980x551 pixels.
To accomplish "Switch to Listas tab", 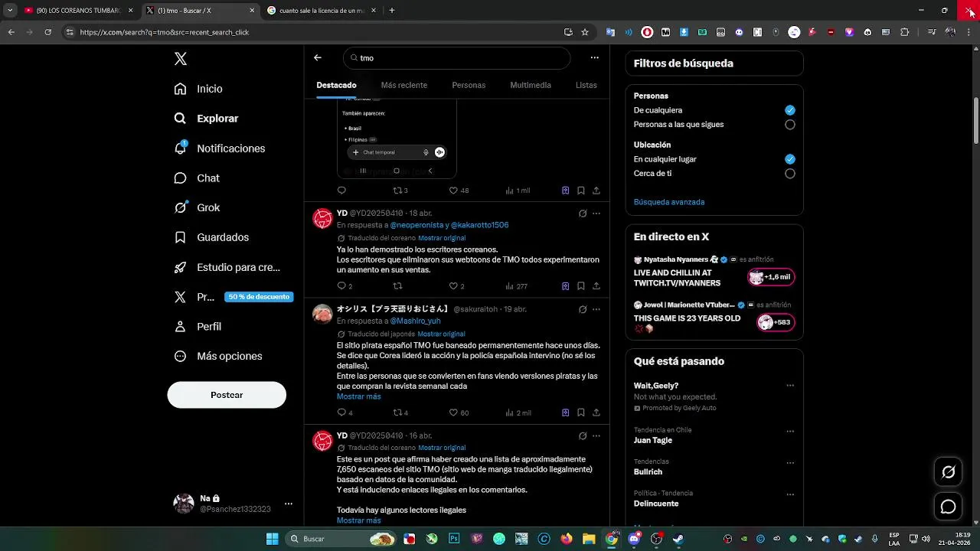I will [586, 85].
